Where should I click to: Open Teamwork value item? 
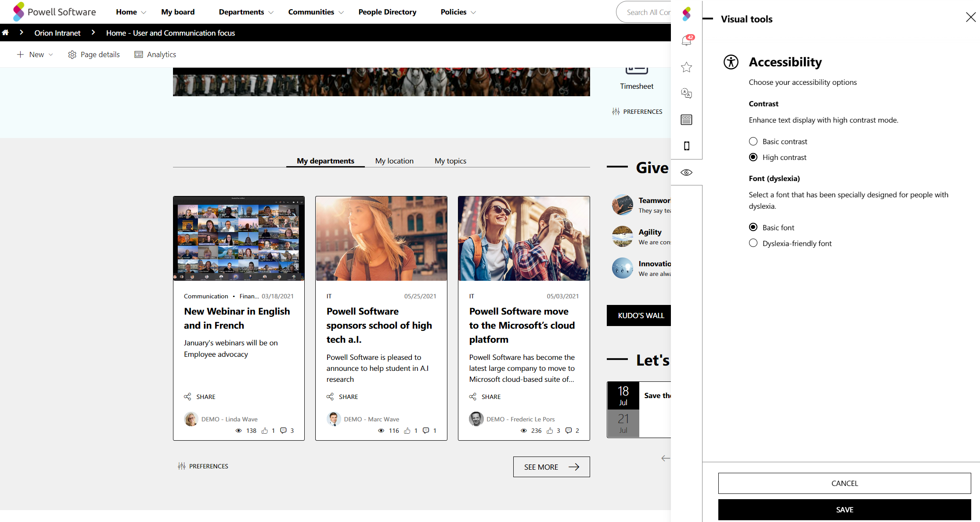click(x=641, y=205)
